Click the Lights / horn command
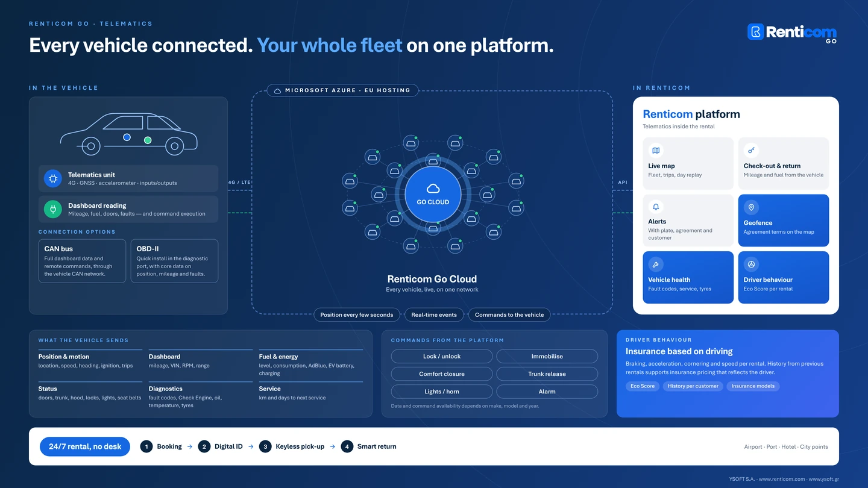Image resolution: width=868 pixels, height=488 pixels. tap(442, 392)
